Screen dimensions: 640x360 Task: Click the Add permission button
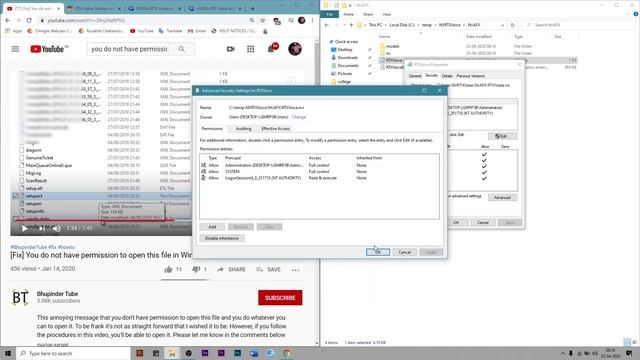[212, 227]
